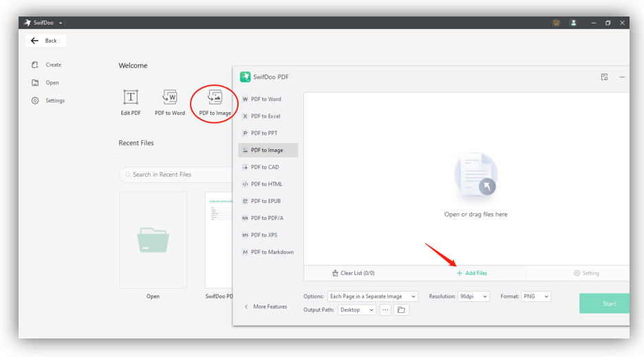This screenshot has height=357, width=644.
Task: Open the SwifDoo title menu dropdown
Action: pyautogui.click(x=61, y=23)
